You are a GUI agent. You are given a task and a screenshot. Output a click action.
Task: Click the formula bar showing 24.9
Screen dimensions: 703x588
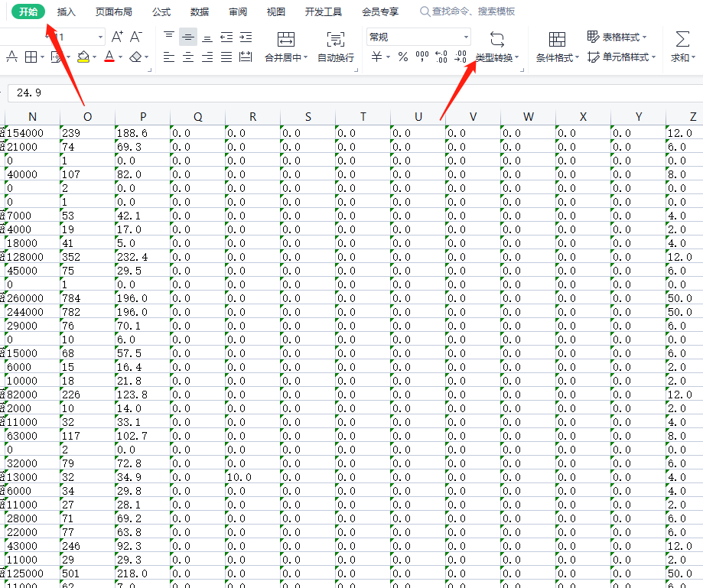(x=354, y=93)
